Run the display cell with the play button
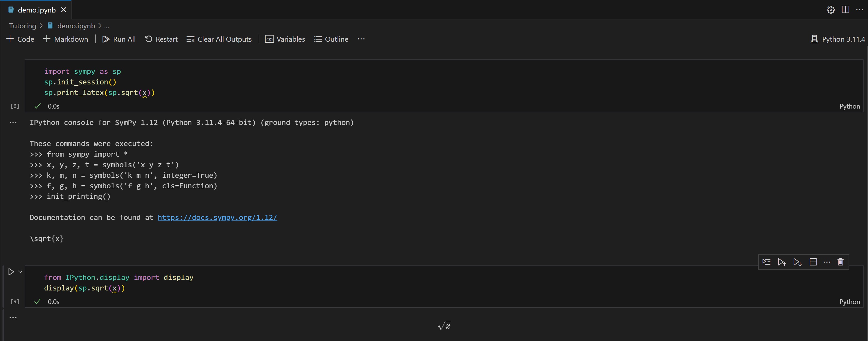 [11, 272]
